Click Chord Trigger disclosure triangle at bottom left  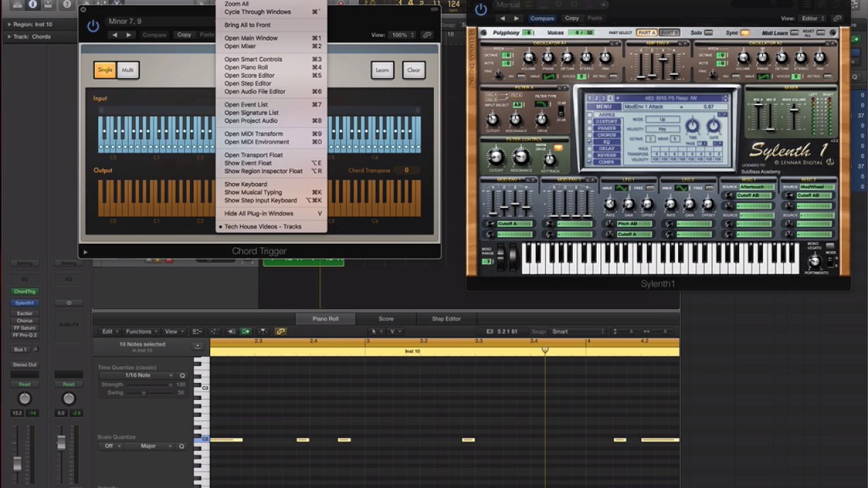85,251
